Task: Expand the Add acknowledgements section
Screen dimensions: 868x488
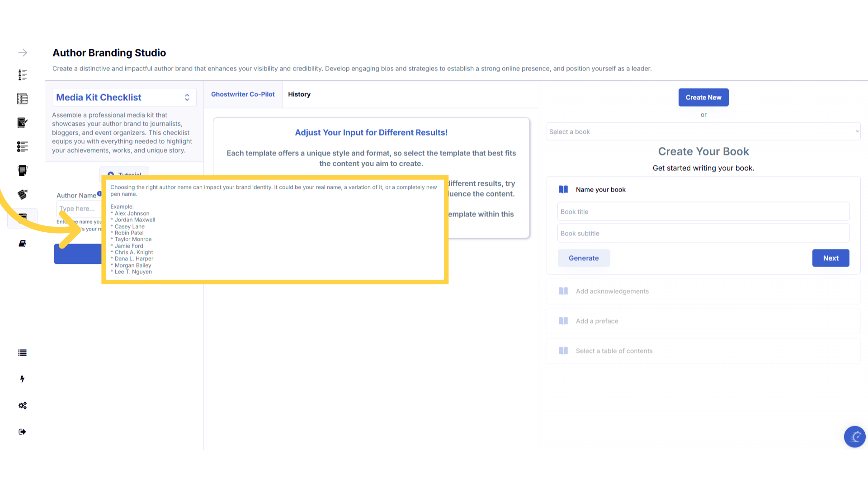Action: pos(612,291)
